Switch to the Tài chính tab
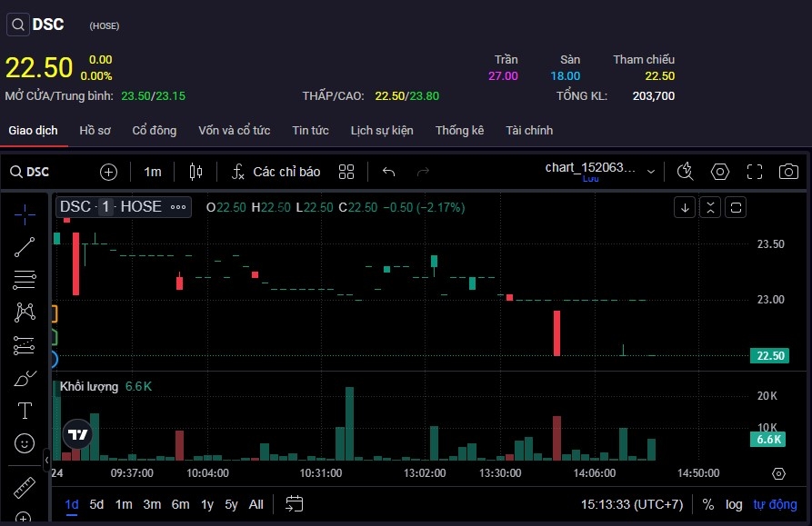 [529, 130]
